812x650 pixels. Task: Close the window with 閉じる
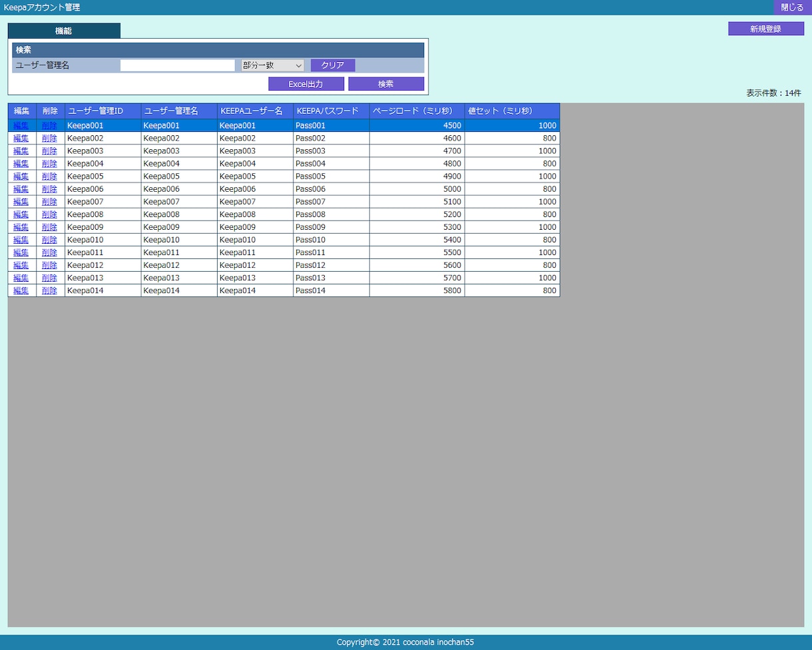[792, 7]
